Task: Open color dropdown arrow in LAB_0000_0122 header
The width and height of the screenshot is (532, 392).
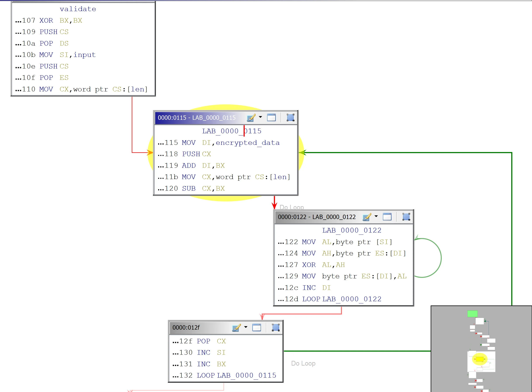Action: (x=376, y=216)
